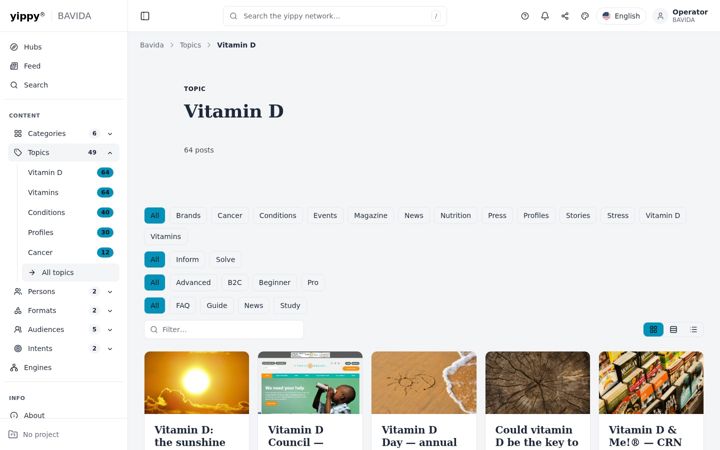Select the Solve intent filter
This screenshot has width=720, height=450.
coord(225,259)
